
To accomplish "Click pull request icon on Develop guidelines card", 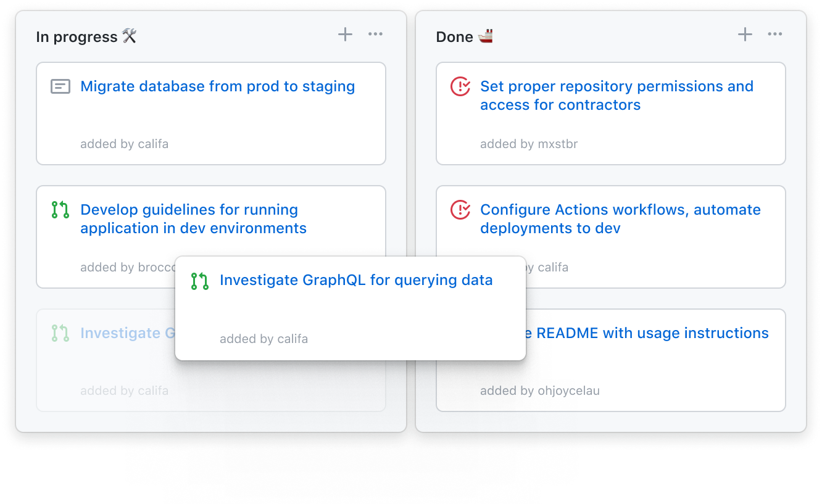I will [60, 210].
